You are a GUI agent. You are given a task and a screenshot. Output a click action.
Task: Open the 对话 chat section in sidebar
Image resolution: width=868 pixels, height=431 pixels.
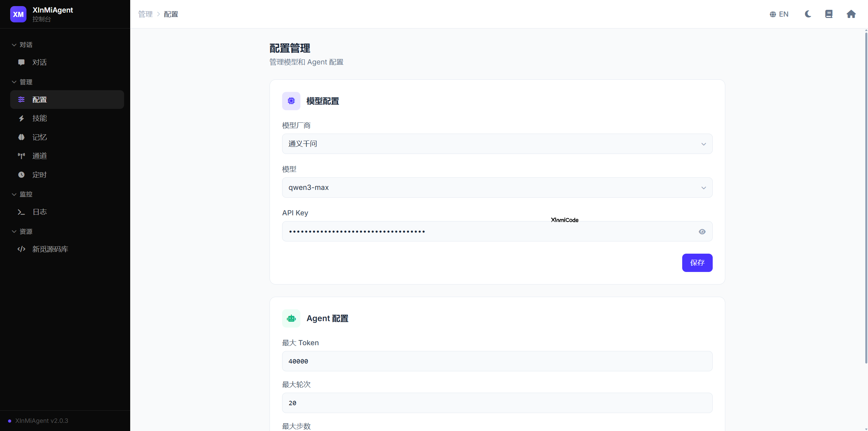(39, 62)
